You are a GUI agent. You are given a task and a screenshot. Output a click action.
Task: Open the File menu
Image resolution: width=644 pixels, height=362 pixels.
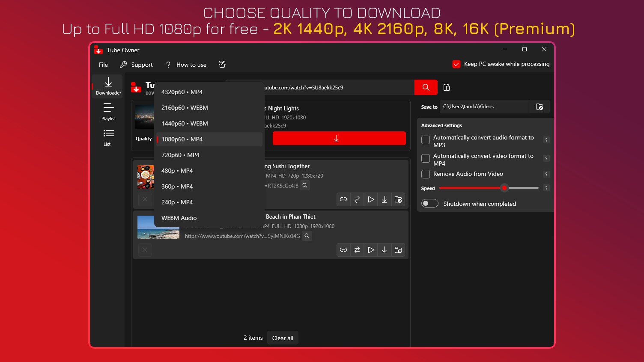(103, 65)
